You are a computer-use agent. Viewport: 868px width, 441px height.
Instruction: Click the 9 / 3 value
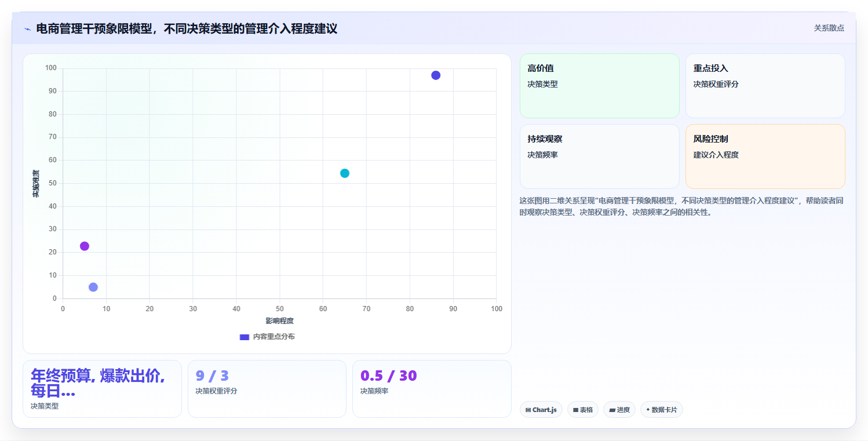[x=212, y=376]
